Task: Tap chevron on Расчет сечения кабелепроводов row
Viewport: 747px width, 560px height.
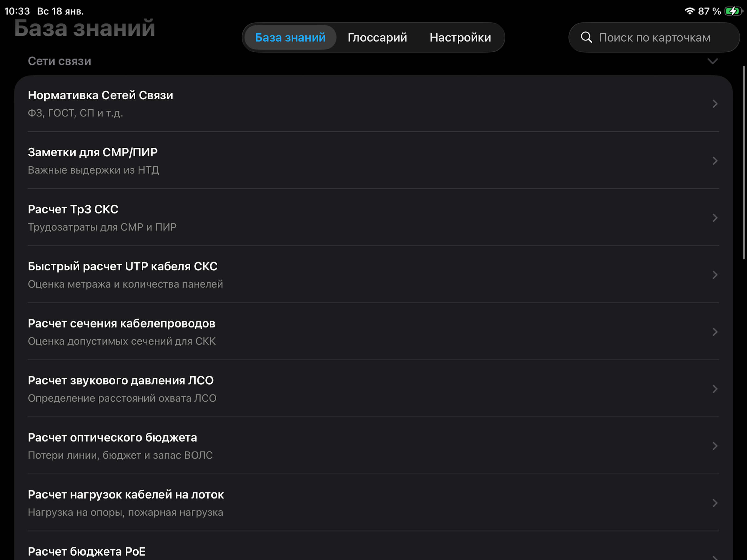Action: coord(714,332)
